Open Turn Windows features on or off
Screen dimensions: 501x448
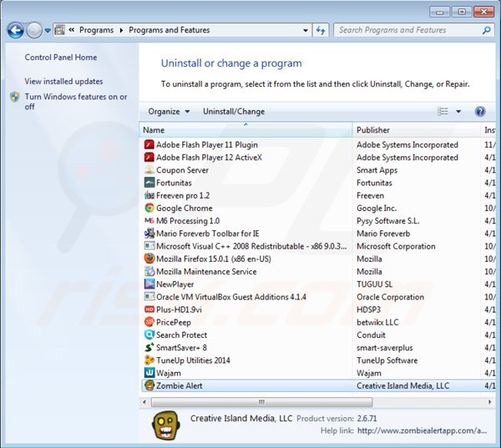[76, 101]
